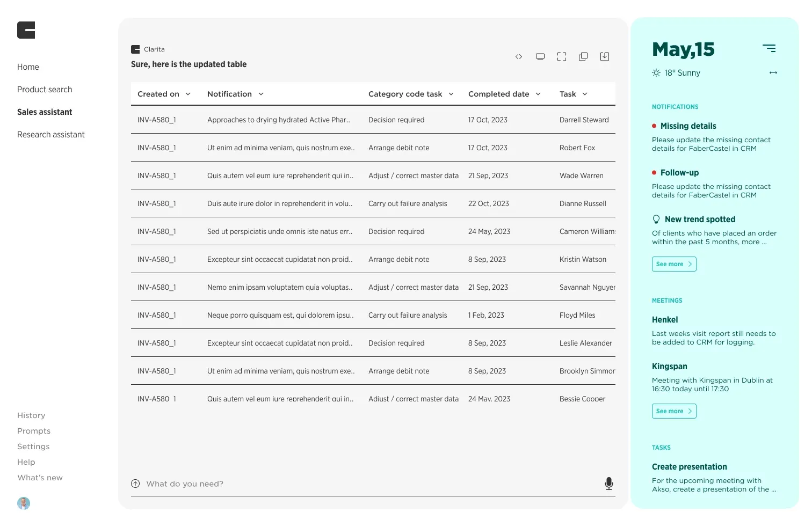Screen dimensions: 812x527
Task: Open Product search in the sidebar
Action: click(45, 90)
